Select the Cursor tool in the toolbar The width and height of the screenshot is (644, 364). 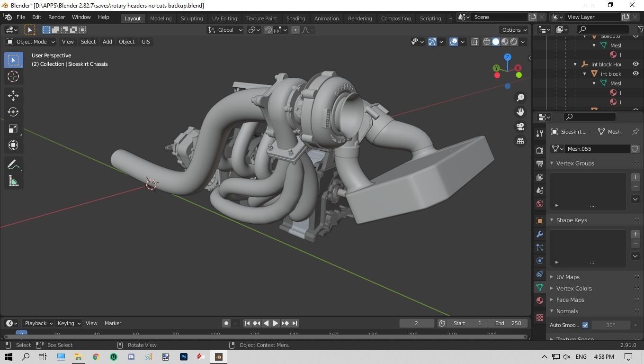pos(13,76)
